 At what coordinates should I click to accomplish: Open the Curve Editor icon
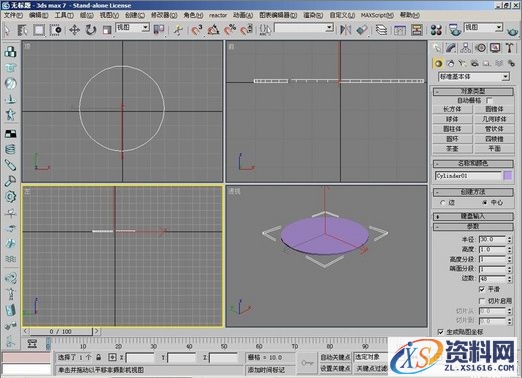[399, 30]
